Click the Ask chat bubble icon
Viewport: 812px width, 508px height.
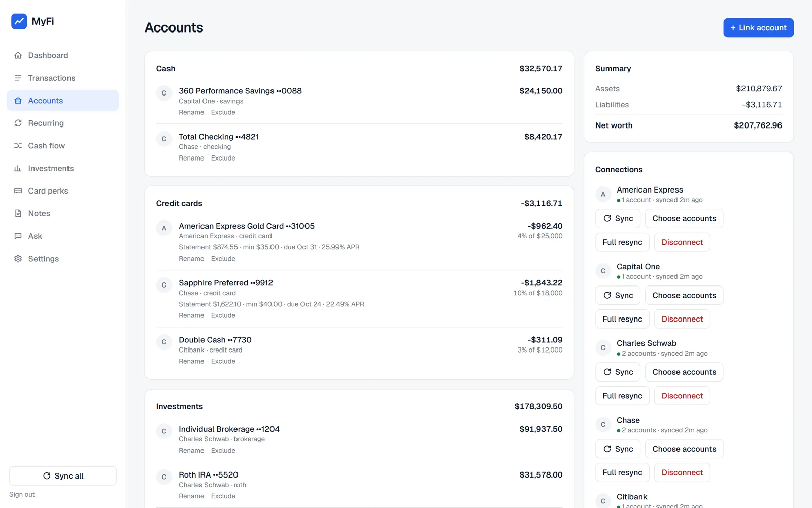click(18, 236)
